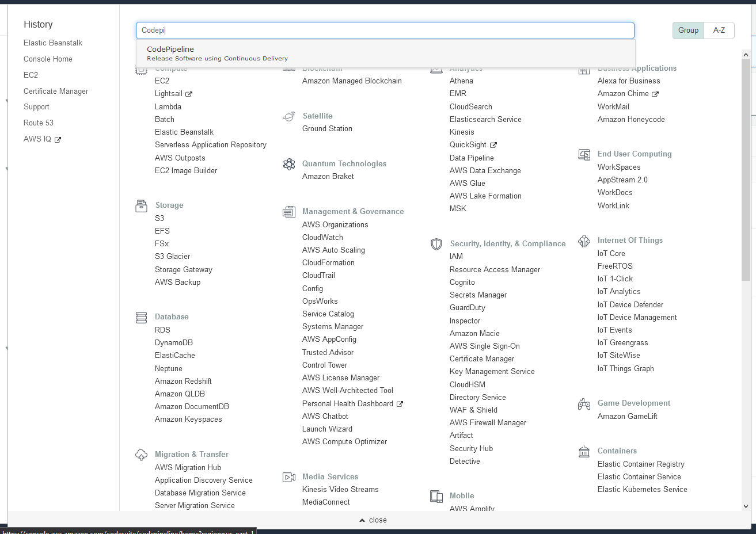The image size is (756, 534).
Task: Open WorkSpaces service
Action: (x=619, y=167)
